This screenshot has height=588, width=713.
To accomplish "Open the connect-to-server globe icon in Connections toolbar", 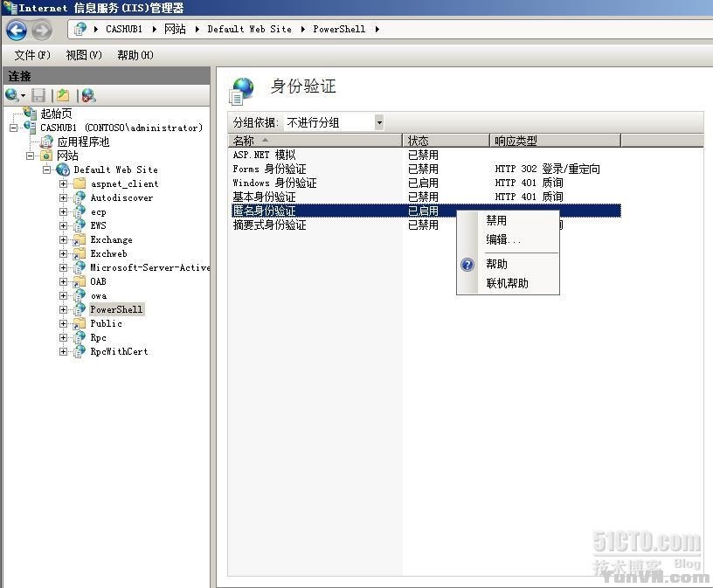I will click(x=13, y=95).
